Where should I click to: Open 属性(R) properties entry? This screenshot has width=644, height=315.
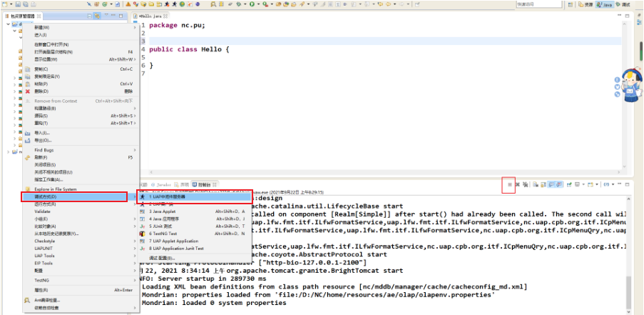click(80, 290)
